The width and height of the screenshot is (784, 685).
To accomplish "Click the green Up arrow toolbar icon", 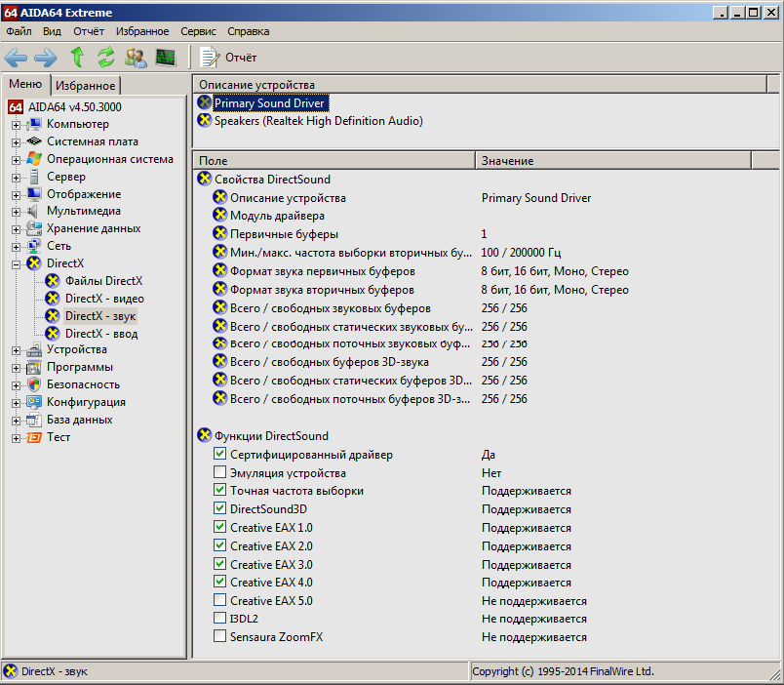I will [x=77, y=58].
